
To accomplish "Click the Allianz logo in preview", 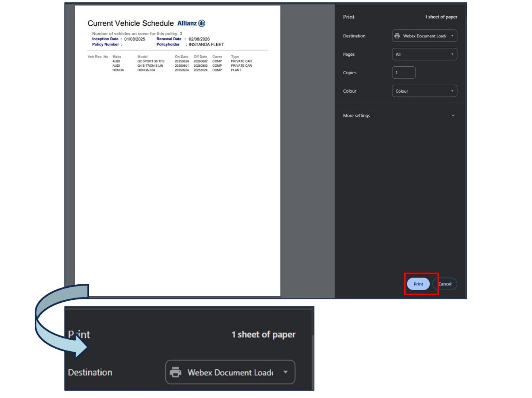I will tap(191, 23).
